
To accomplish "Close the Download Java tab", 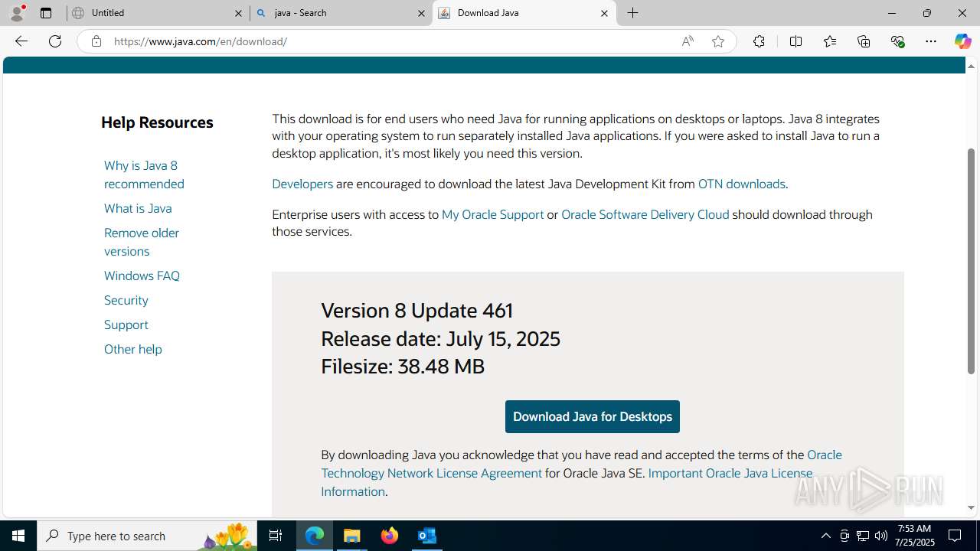I will tap(604, 13).
